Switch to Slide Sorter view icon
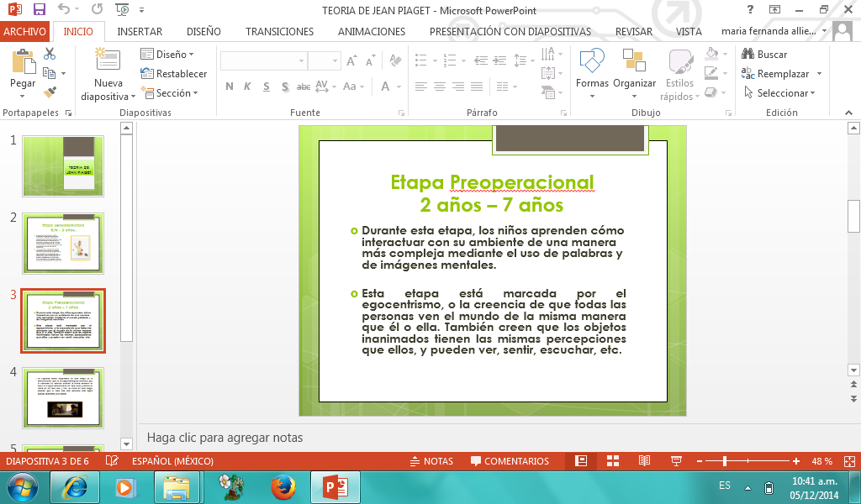 [x=613, y=461]
